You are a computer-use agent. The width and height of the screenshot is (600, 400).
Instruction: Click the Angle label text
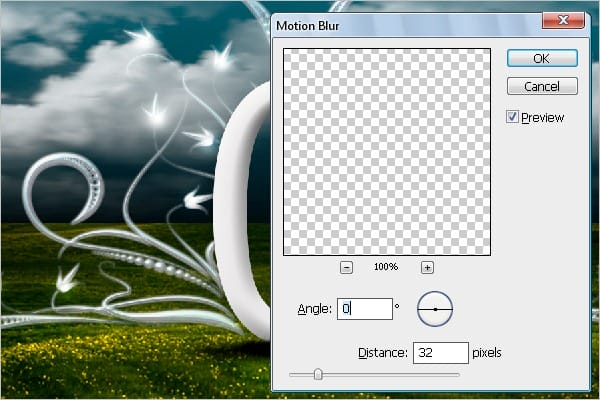[x=315, y=310]
